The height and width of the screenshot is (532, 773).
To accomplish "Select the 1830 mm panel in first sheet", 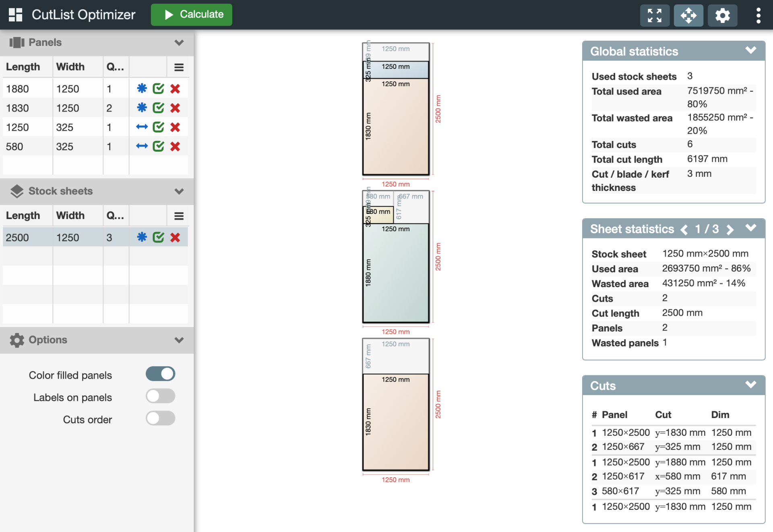I will pyautogui.click(x=396, y=127).
